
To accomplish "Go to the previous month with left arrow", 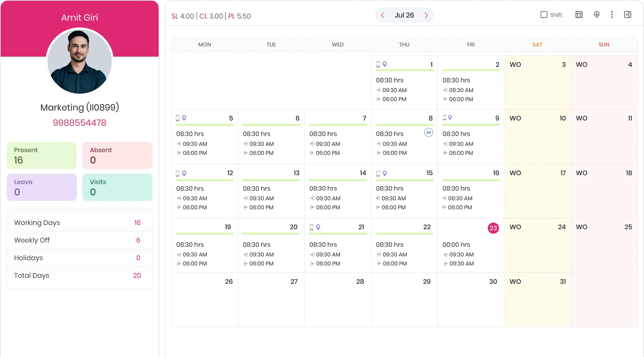I will (382, 15).
